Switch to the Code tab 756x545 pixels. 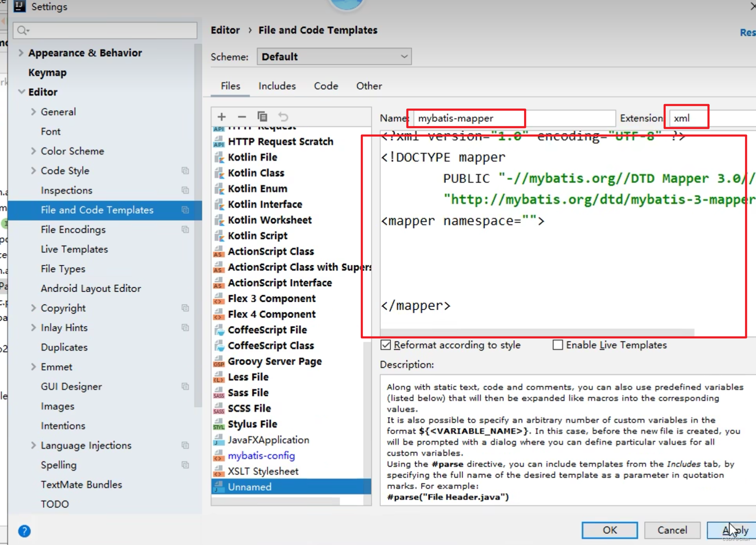click(326, 86)
